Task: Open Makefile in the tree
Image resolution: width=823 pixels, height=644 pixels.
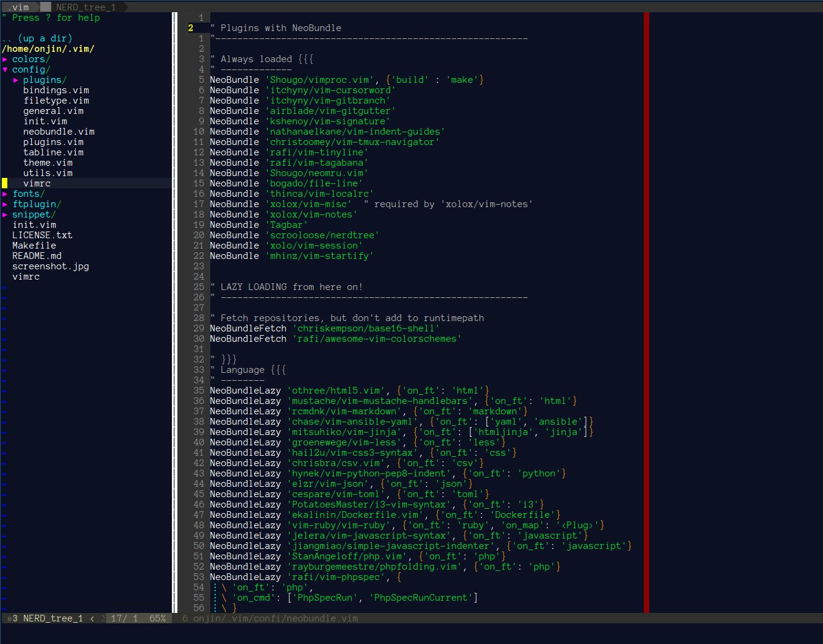Action: [34, 246]
